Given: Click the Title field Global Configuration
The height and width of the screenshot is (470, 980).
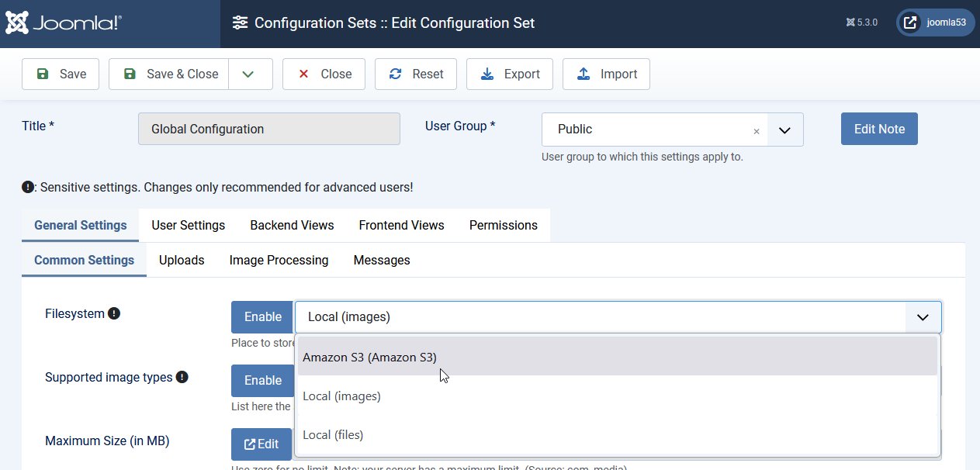Looking at the screenshot, I should point(269,129).
